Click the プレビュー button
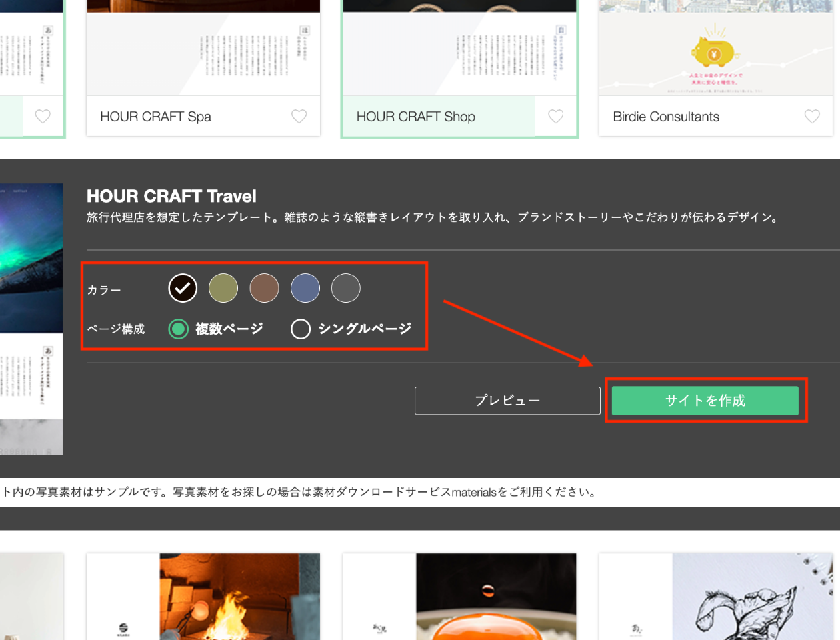 pyautogui.click(x=507, y=401)
